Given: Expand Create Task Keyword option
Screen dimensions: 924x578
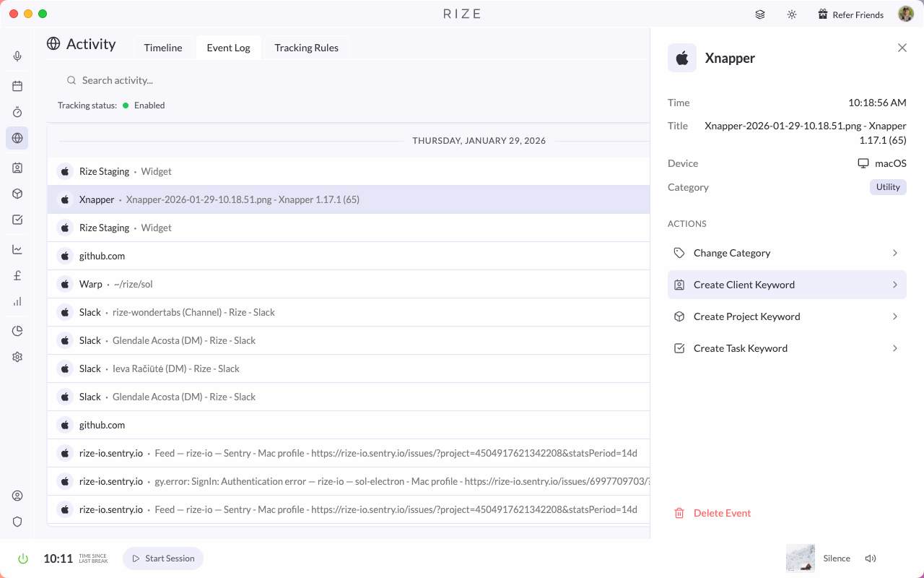Looking at the screenshot, I should pos(787,348).
